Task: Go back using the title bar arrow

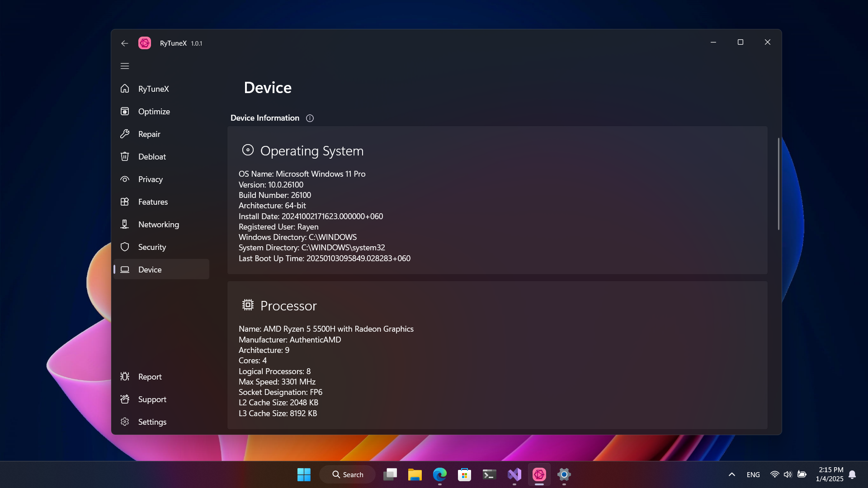Action: [x=125, y=43]
